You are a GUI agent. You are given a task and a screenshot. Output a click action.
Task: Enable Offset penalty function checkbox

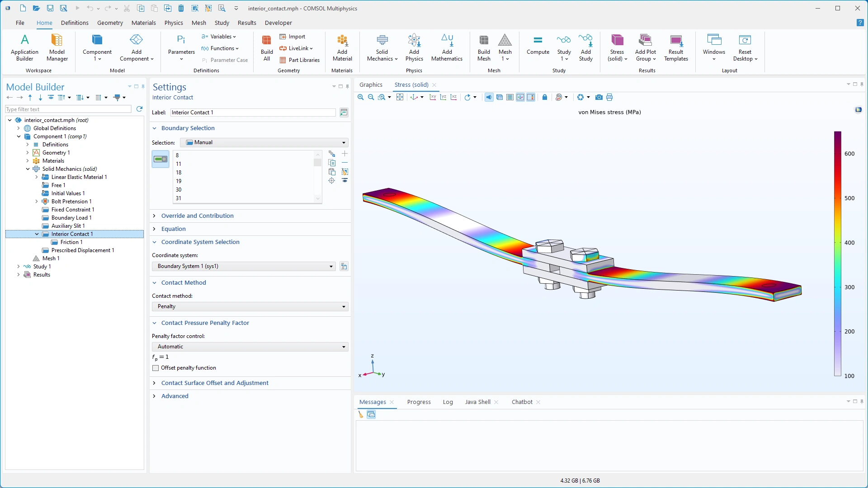(x=156, y=368)
